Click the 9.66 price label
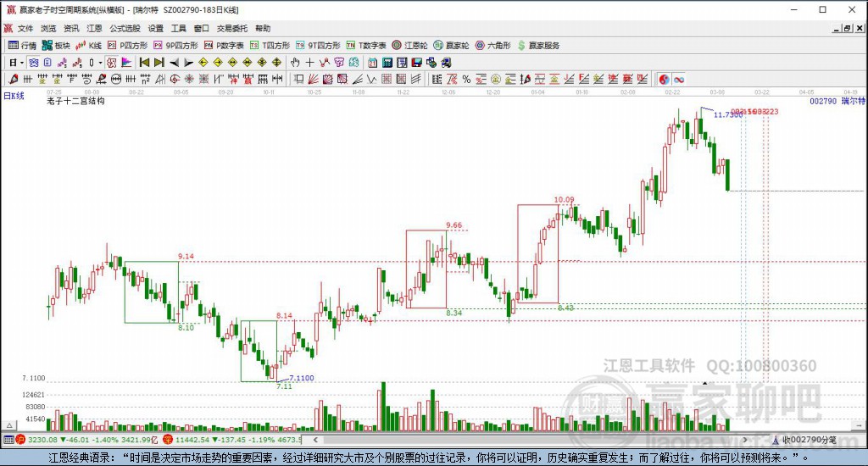The height and width of the screenshot is (466, 868). (x=454, y=225)
